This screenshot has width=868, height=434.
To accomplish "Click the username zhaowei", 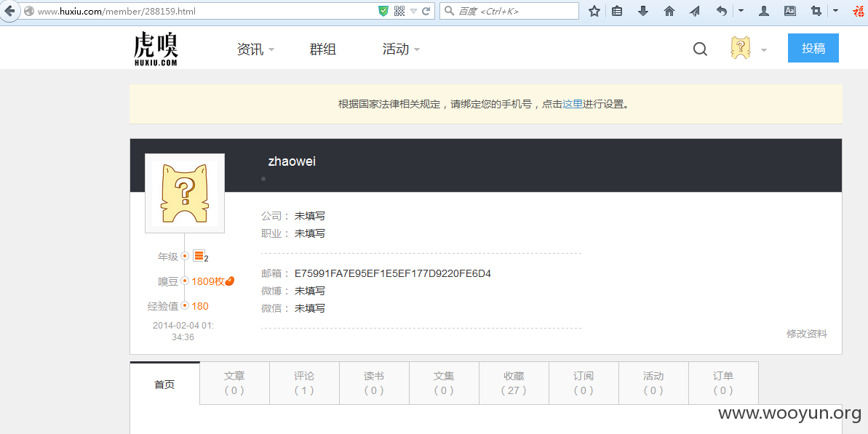I will pos(292,161).
